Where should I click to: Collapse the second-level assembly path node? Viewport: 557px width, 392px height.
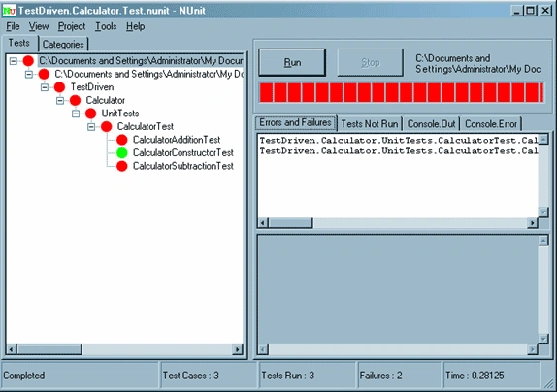pyautogui.click(x=29, y=74)
